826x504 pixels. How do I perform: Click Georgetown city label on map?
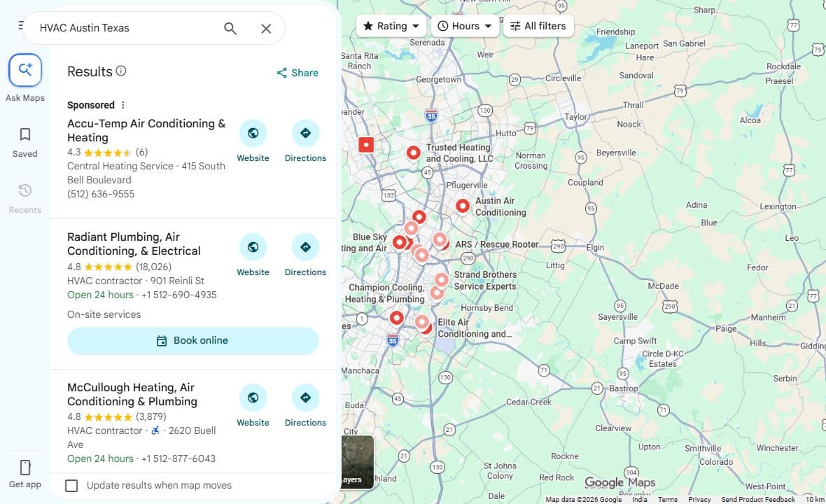pyautogui.click(x=438, y=80)
